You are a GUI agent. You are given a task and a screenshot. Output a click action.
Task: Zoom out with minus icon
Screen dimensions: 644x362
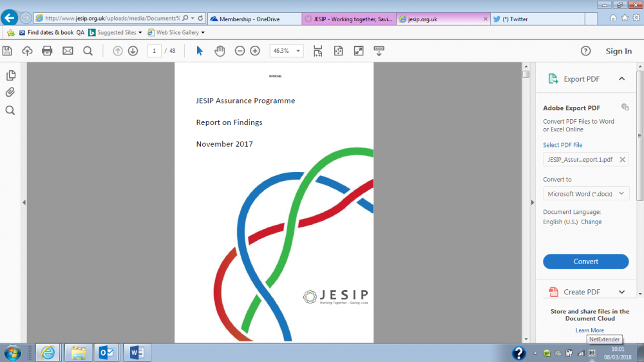coord(240,51)
